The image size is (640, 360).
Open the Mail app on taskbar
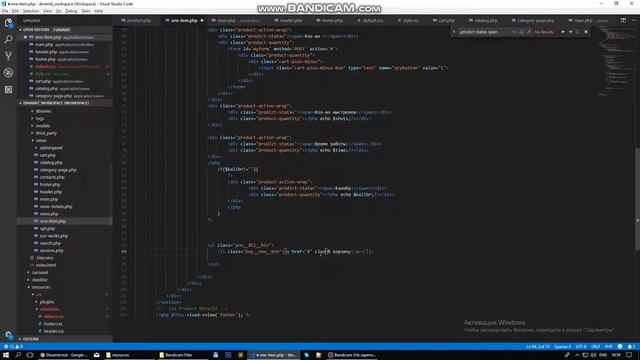click(97, 355)
